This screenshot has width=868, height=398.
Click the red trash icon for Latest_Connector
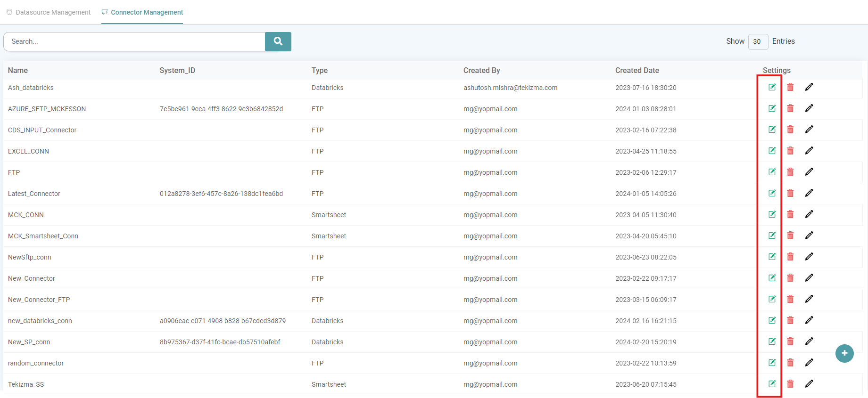790,193
